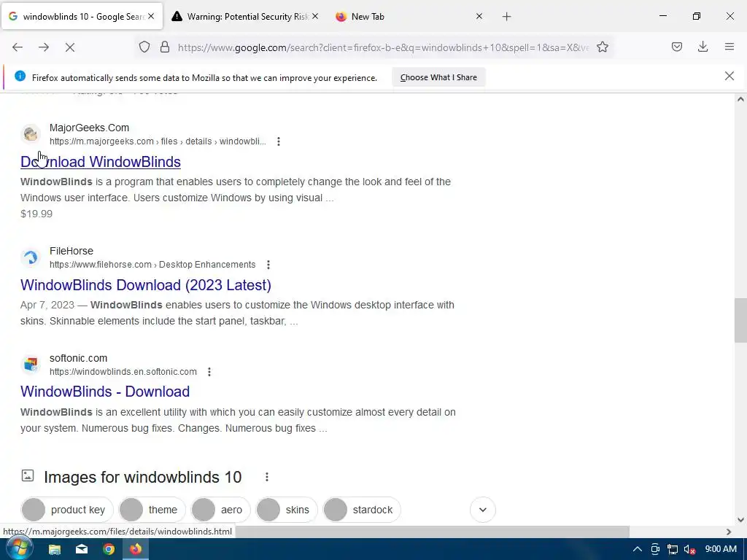Click the Images for windowblinds 10 heading
Viewport: 747px width, 560px height.
pyautogui.click(x=143, y=477)
